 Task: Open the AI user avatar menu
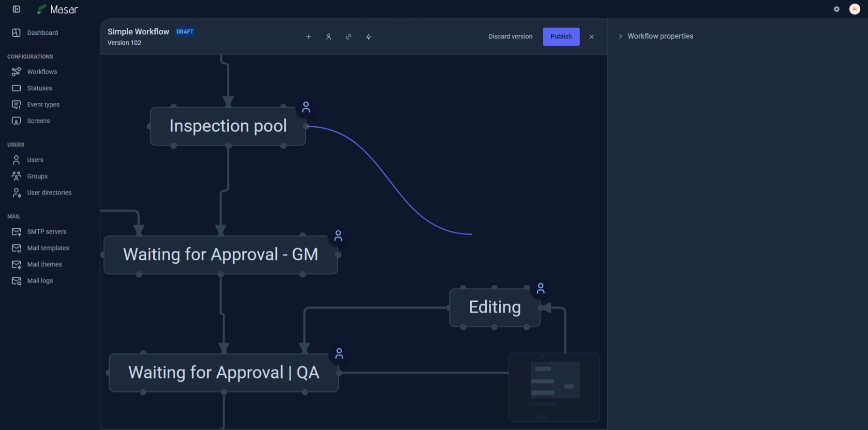click(x=854, y=9)
